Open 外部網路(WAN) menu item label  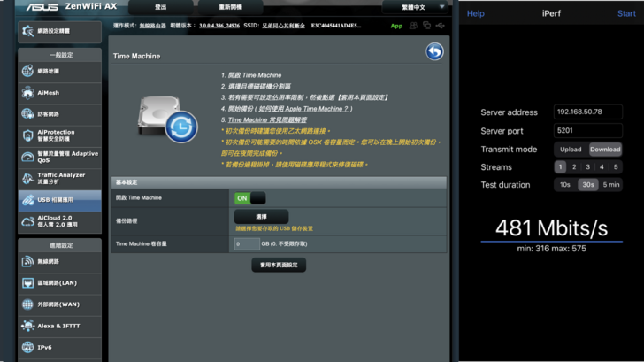(58, 304)
